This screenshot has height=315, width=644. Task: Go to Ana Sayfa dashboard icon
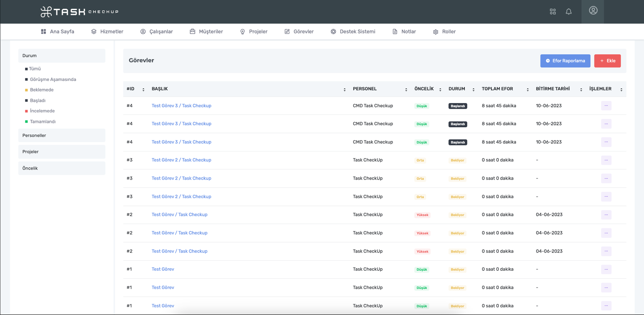pyautogui.click(x=43, y=31)
